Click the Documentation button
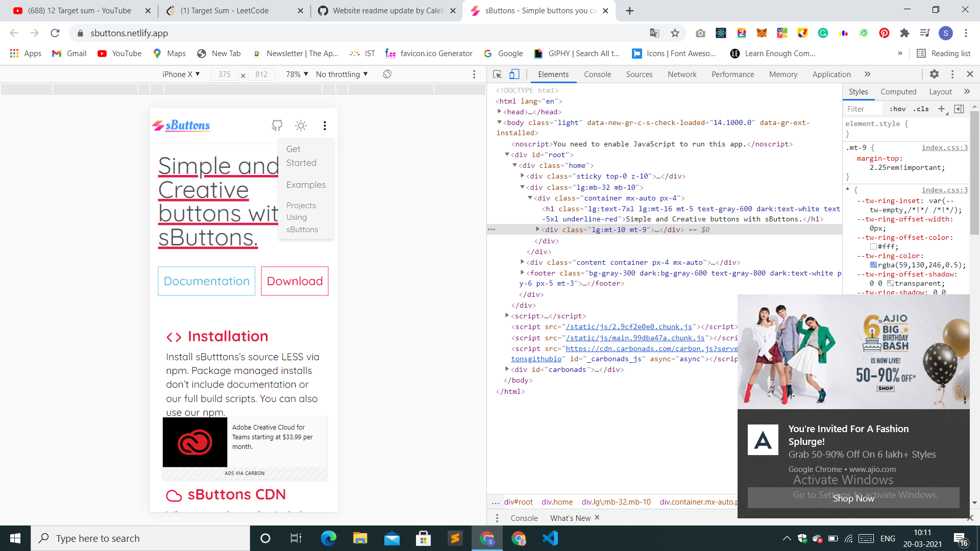This screenshot has height=551, width=980. (x=207, y=281)
